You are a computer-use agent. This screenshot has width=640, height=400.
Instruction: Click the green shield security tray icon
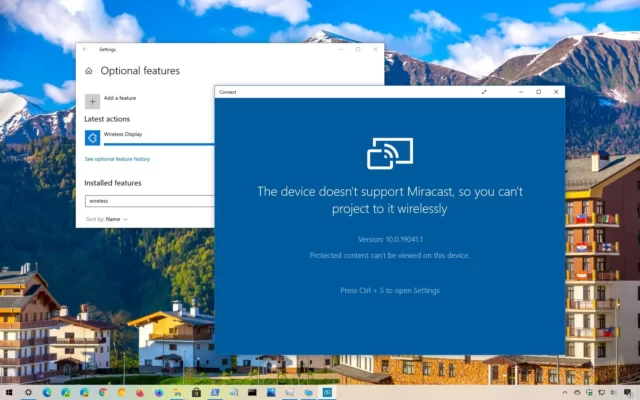coord(589,393)
